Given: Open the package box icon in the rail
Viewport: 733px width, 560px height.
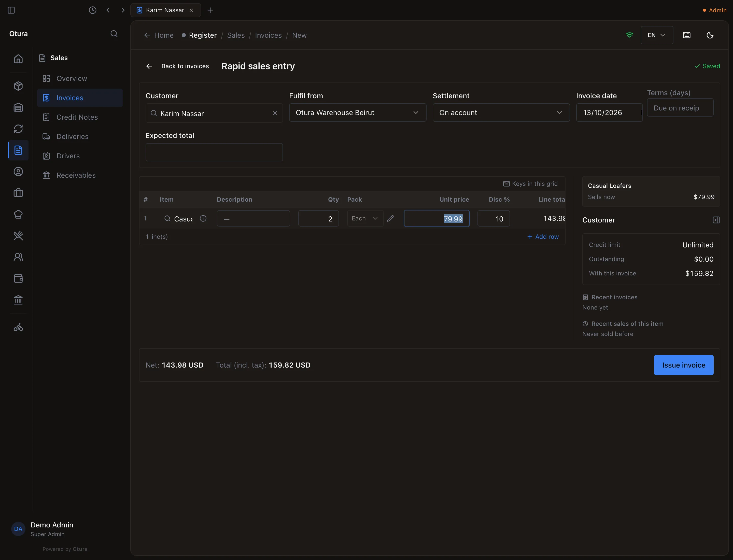Looking at the screenshot, I should 18,86.
